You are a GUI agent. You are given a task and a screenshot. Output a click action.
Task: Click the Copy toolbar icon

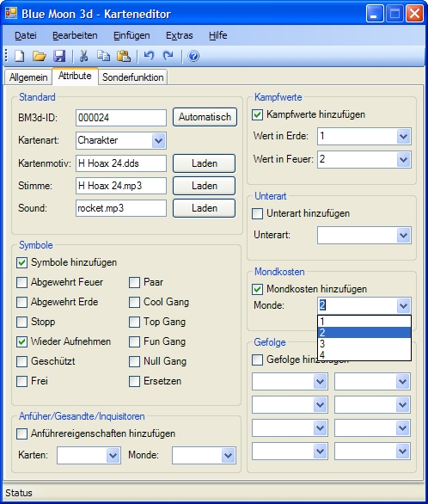(x=103, y=56)
